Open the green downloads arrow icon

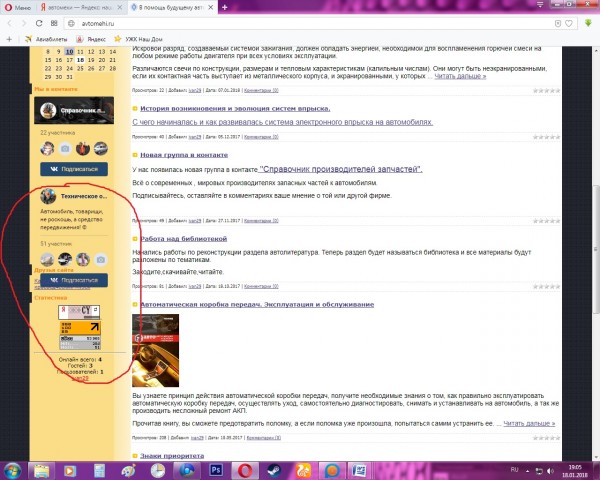click(x=588, y=23)
